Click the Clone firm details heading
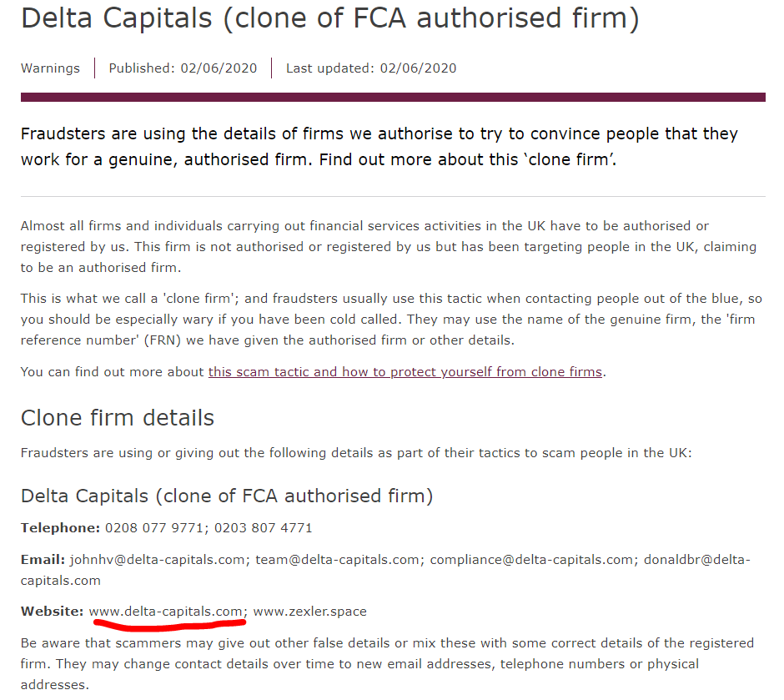The image size is (784, 700). click(118, 417)
